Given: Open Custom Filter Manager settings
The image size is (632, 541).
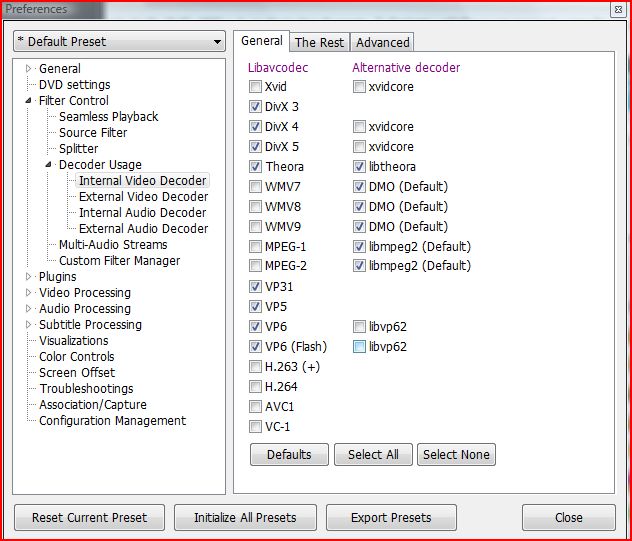Looking at the screenshot, I should click(119, 261).
